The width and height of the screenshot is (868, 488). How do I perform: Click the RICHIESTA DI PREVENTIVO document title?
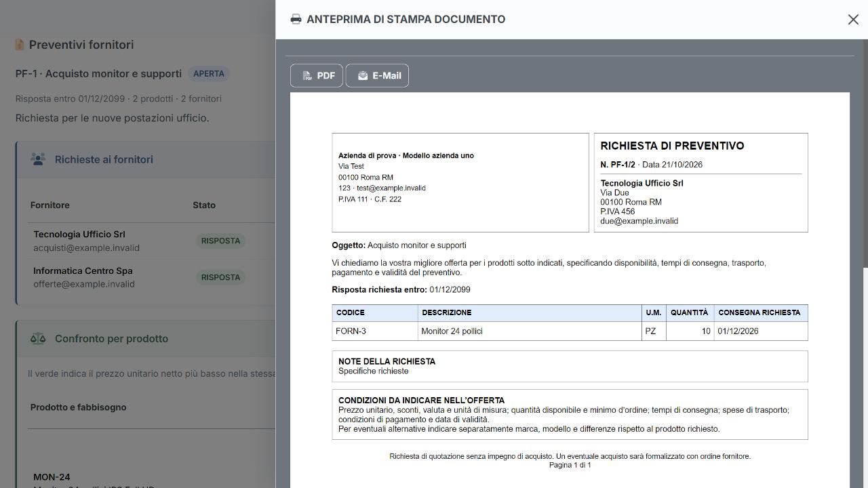click(x=672, y=146)
